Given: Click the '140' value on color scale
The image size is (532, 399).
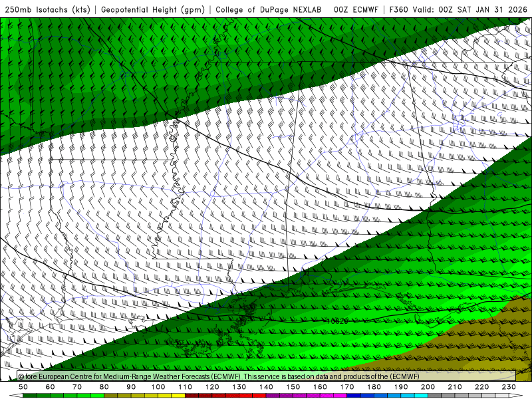Looking at the screenshot, I should coord(266,387).
